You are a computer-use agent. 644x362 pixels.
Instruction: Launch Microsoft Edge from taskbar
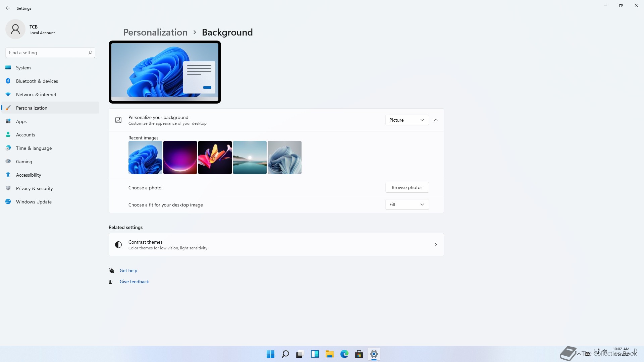(344, 354)
